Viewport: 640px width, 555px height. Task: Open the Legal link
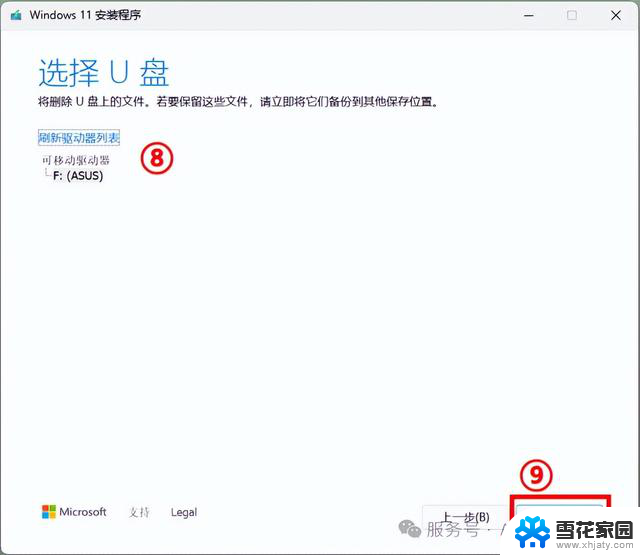coord(184,512)
